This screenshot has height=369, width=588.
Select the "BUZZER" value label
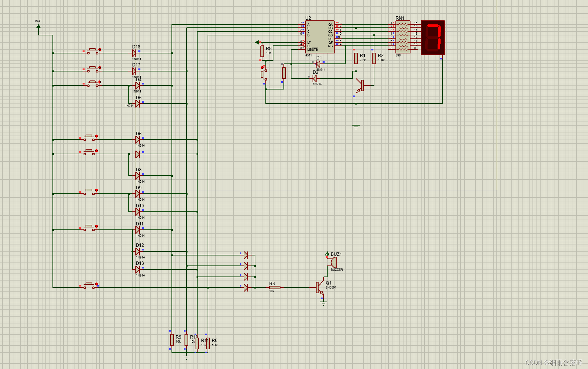[337, 270]
